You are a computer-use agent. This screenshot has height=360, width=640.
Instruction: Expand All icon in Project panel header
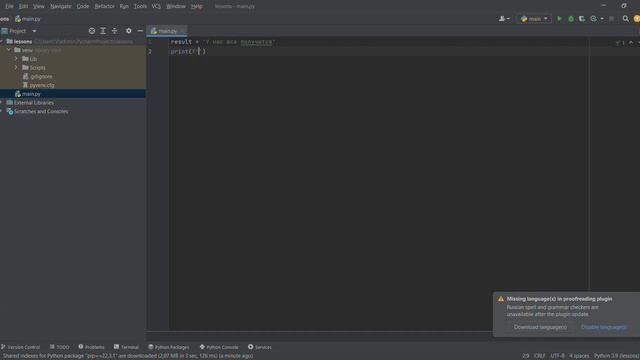(x=103, y=31)
